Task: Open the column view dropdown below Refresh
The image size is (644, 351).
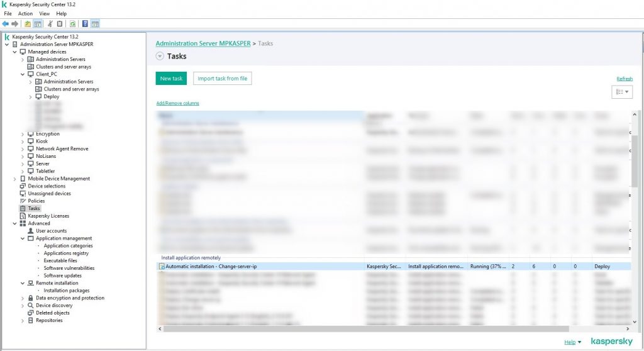Action: (622, 92)
